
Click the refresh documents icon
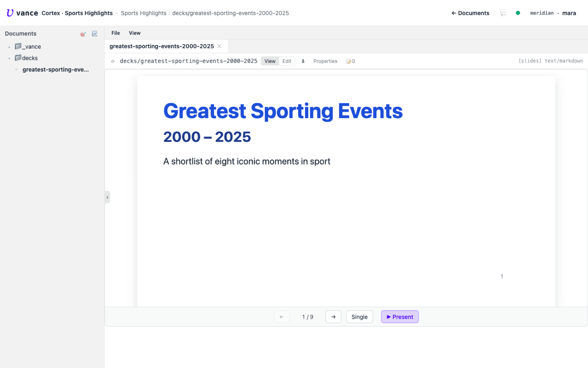[x=94, y=33]
